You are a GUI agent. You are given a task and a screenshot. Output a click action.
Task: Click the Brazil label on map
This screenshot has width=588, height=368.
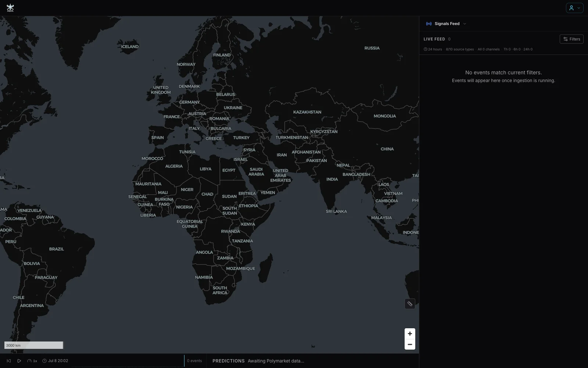click(x=57, y=249)
